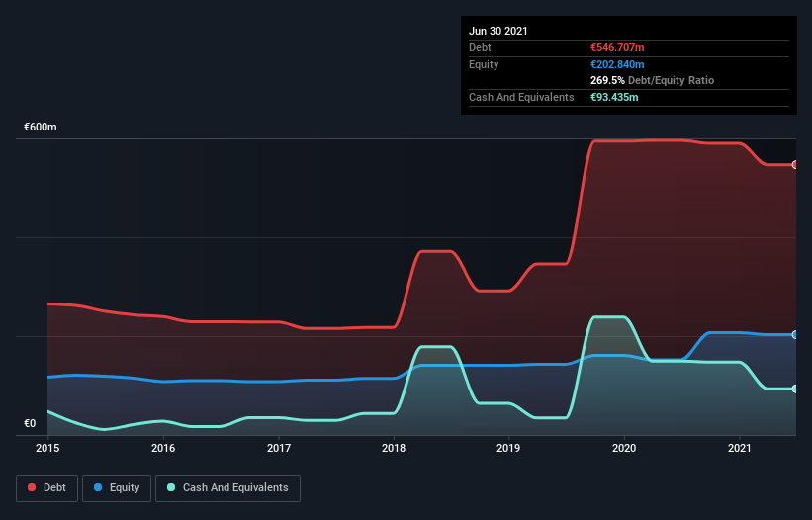Click the €0 y-axis label

pyautogui.click(x=30, y=423)
